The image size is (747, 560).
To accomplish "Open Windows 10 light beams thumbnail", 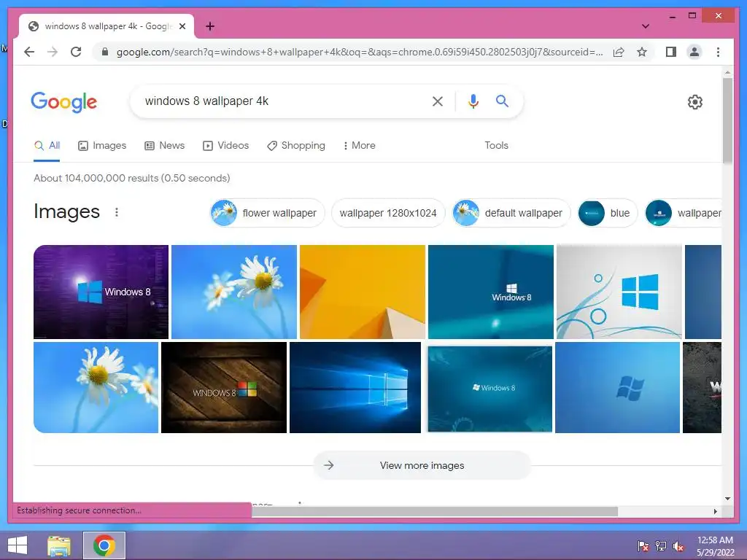I will [355, 388].
